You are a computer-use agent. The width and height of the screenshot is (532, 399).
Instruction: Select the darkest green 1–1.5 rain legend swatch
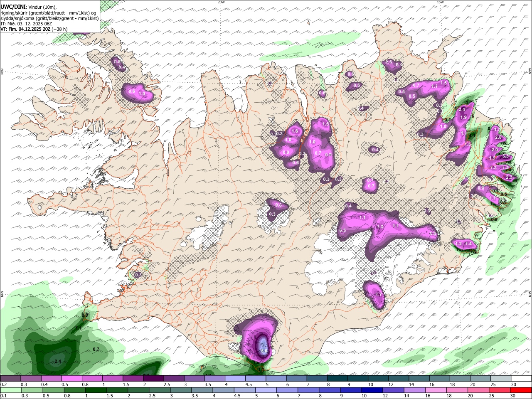tap(96, 390)
